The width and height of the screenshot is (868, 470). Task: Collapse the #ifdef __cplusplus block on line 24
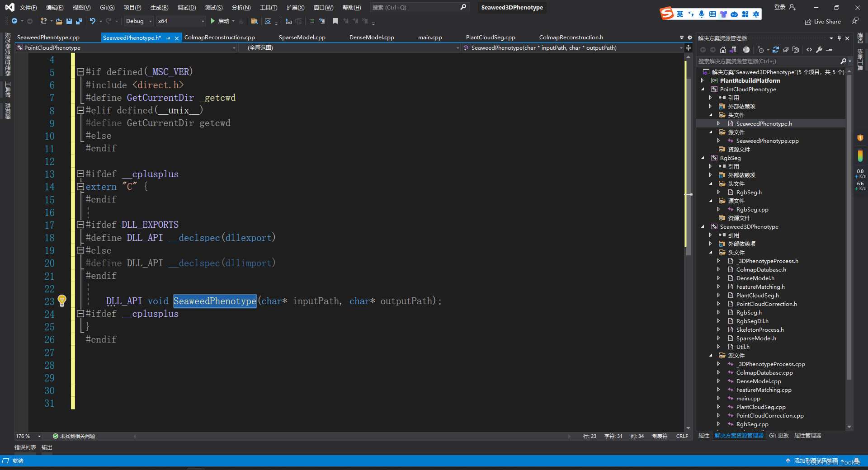point(80,313)
